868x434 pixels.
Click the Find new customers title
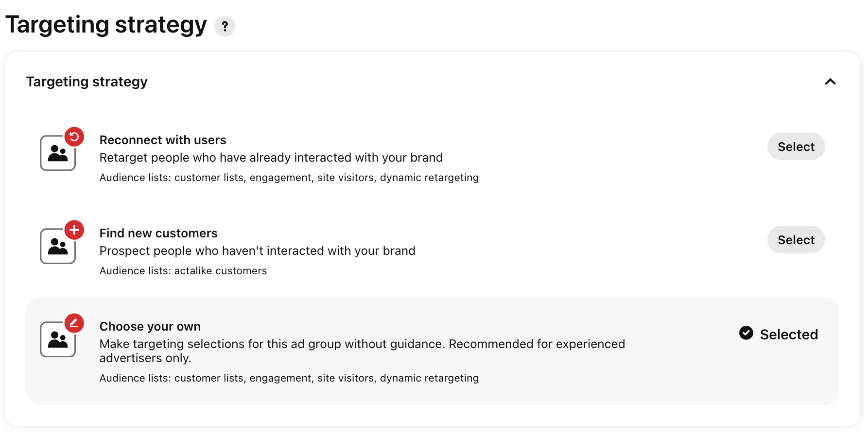[158, 233]
